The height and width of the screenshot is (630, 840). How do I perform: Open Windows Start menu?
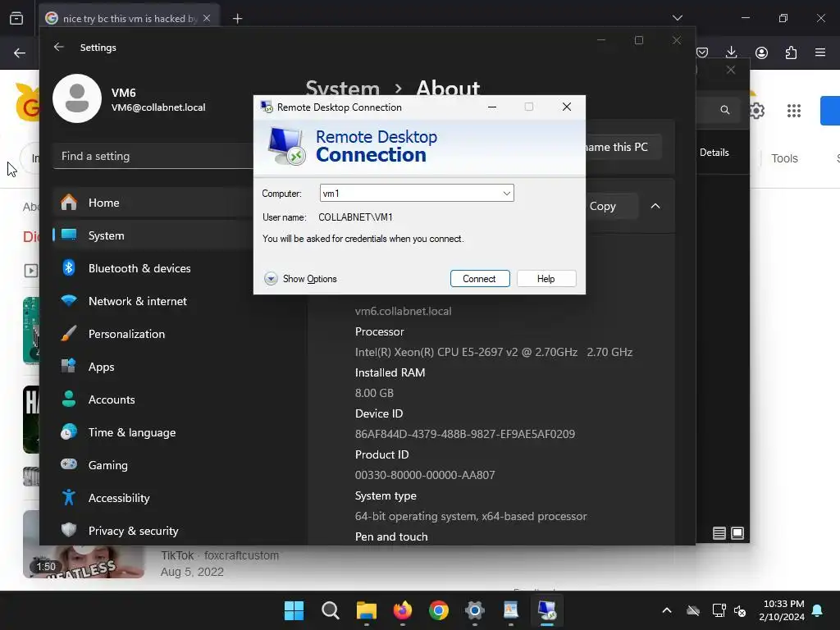click(294, 610)
